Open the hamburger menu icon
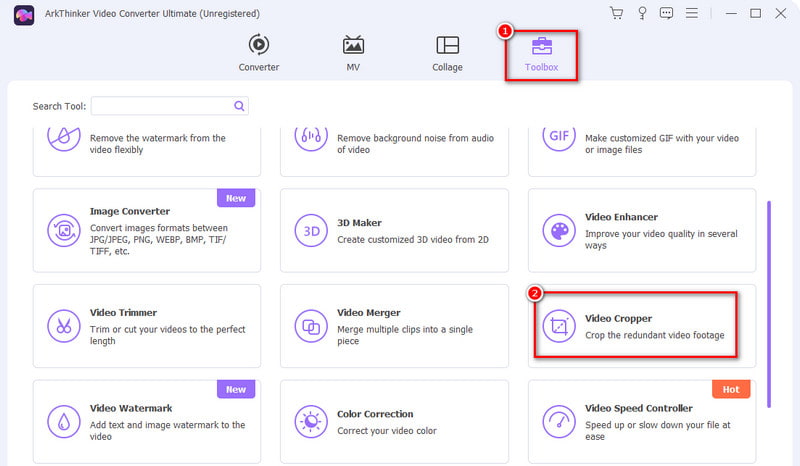The width and height of the screenshot is (800, 466). pos(691,13)
